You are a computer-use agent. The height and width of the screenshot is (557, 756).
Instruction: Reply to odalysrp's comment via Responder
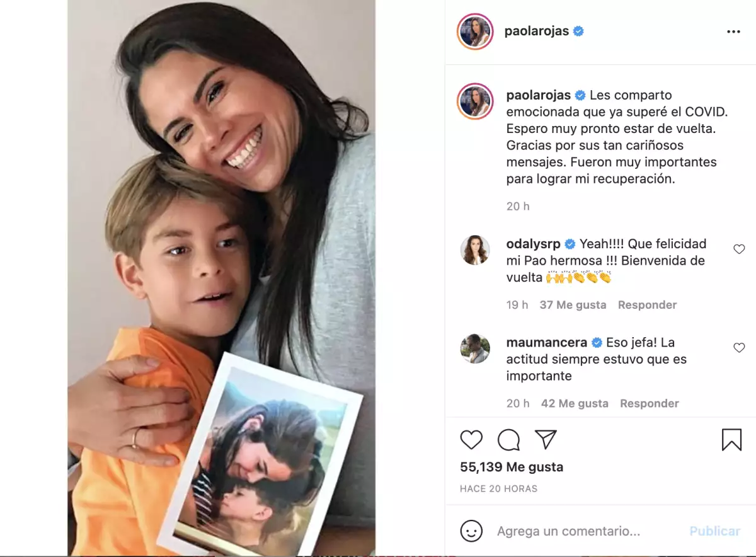647,305
